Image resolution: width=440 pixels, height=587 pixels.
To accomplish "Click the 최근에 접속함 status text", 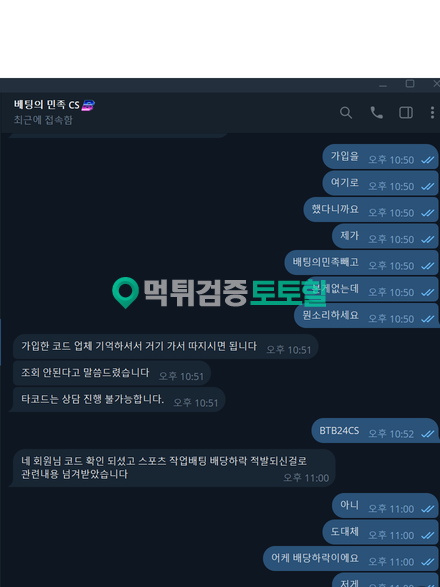I will (x=43, y=120).
